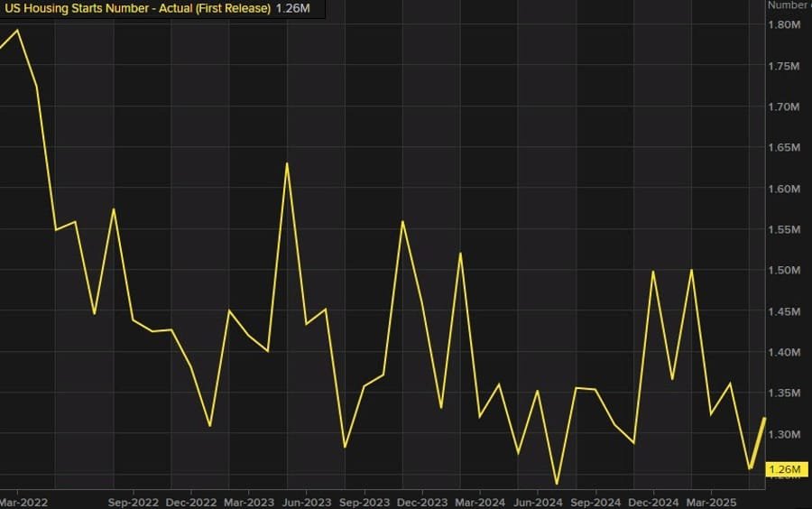Click the 1.80M label on the y-axis
The width and height of the screenshot is (812, 509).
click(x=783, y=25)
